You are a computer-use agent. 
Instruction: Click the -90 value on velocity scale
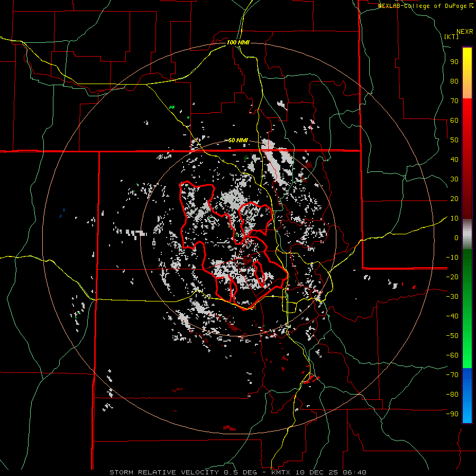[x=451, y=414]
